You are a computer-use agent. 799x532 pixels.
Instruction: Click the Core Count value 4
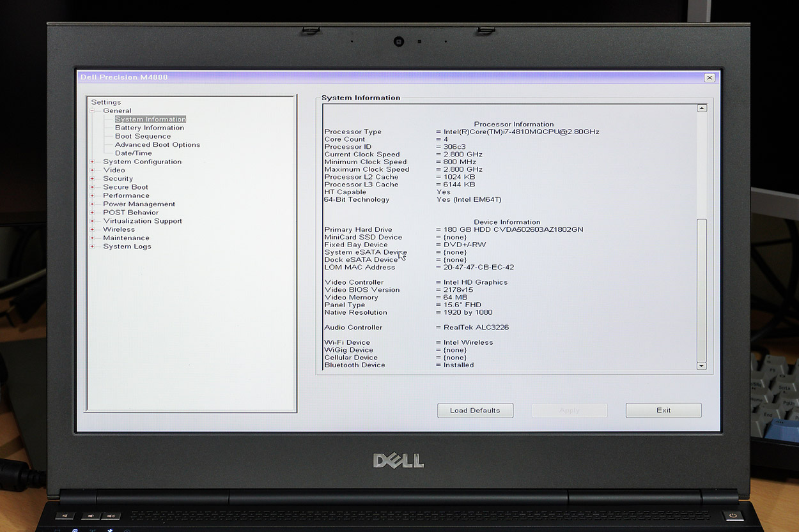point(446,139)
